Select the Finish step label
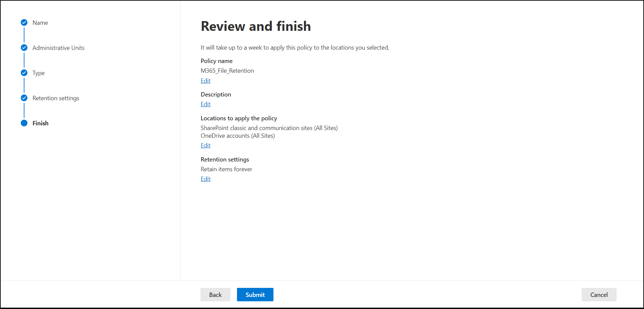Viewport: 644px width, 309px height. [x=41, y=123]
